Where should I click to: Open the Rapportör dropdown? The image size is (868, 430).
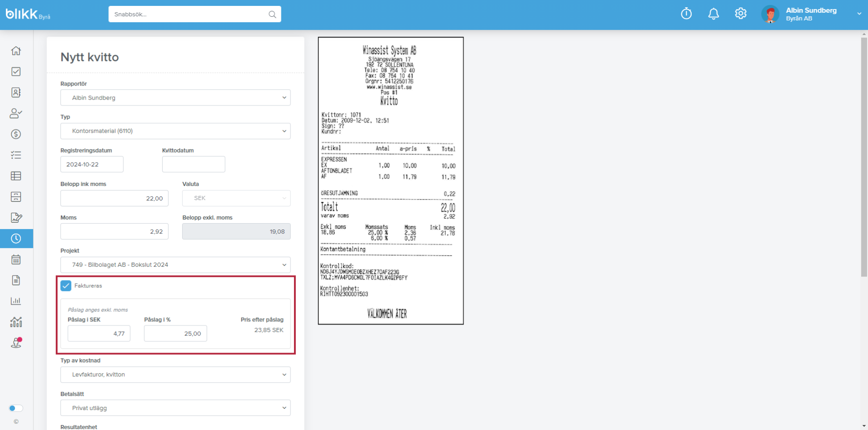[x=175, y=98]
